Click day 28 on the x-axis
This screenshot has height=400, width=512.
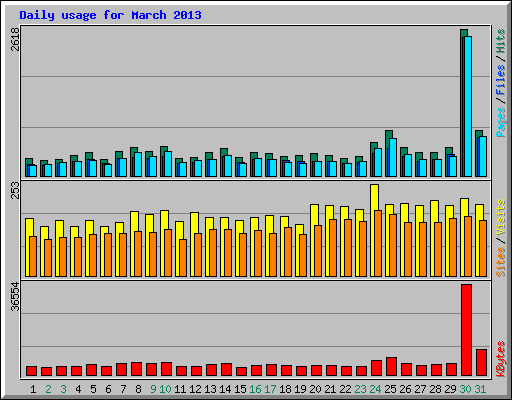click(x=435, y=389)
